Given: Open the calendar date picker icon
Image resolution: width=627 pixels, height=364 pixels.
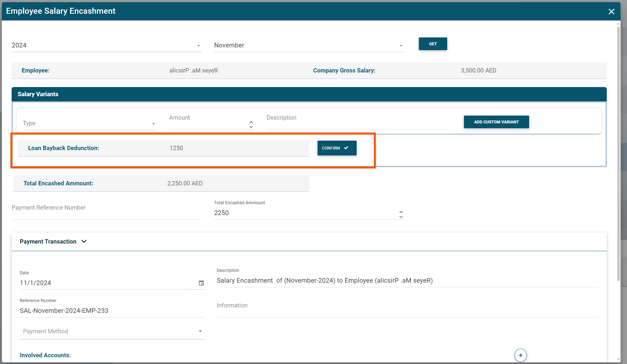Looking at the screenshot, I should click(201, 283).
